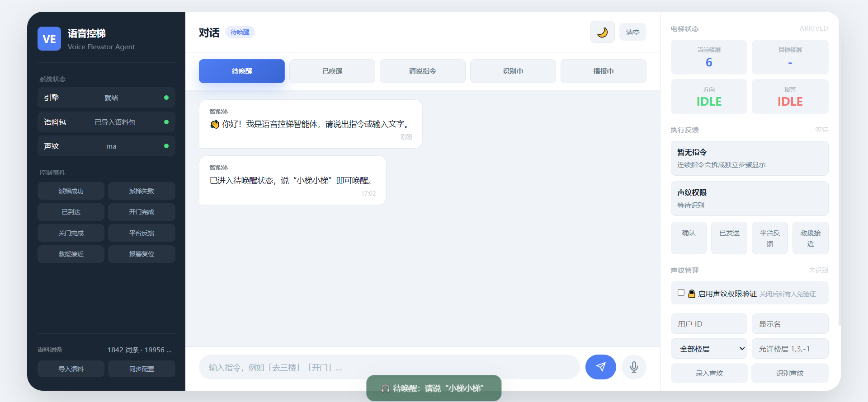Click the left sidebar 平台反馈 button
Viewport: 868px width, 402px height.
[142, 233]
